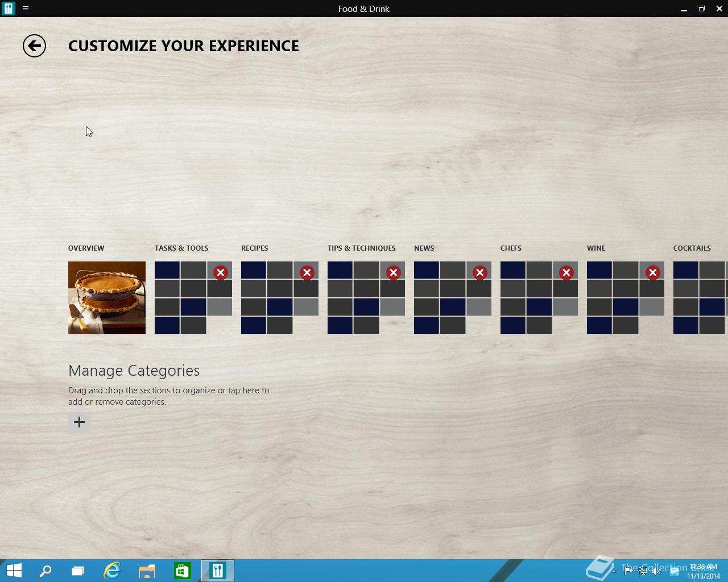Open the Windows Start menu
This screenshot has height=582, width=728.
14,571
